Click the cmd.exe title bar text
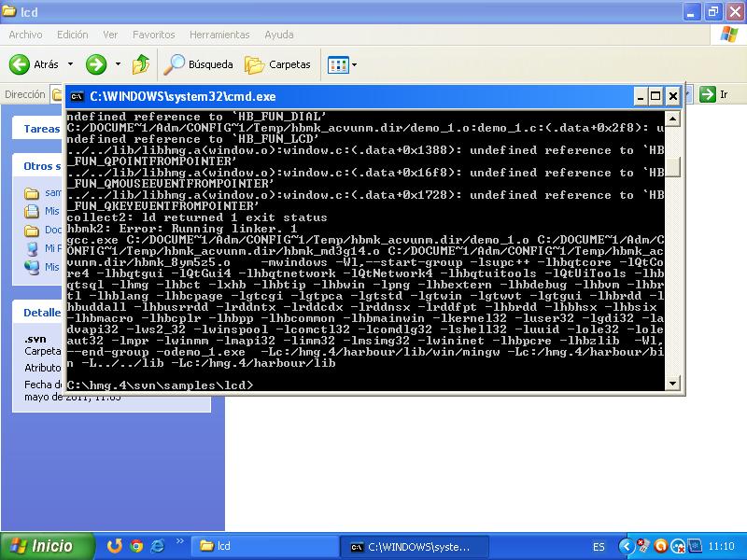The image size is (747, 560). (x=183, y=97)
